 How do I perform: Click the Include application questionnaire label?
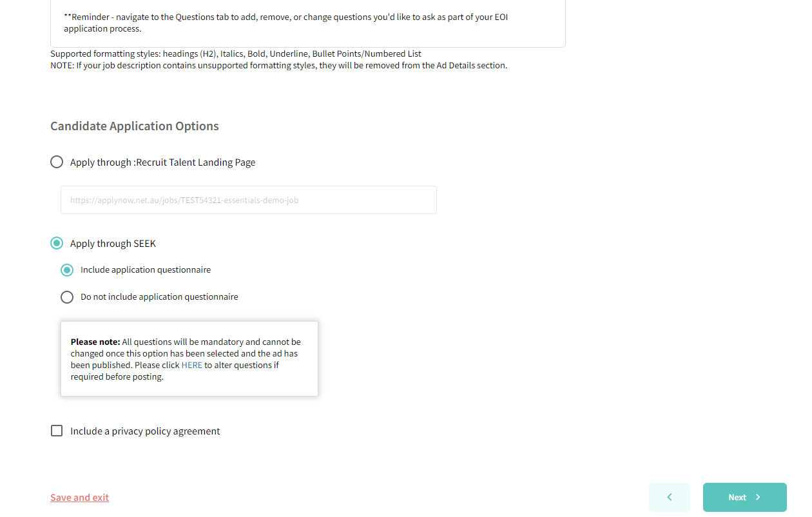(145, 269)
